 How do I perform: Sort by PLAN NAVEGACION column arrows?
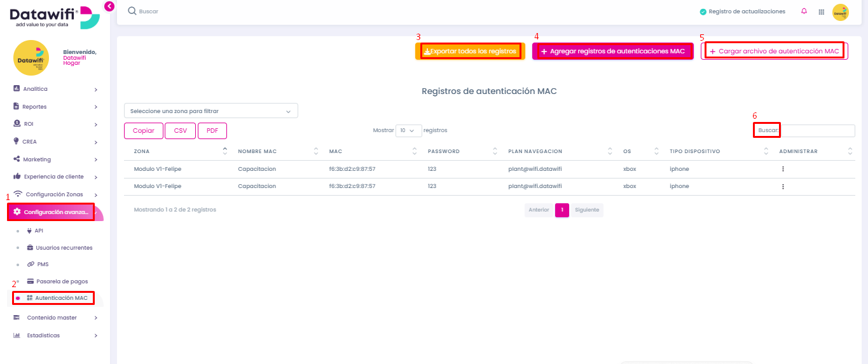(x=610, y=151)
